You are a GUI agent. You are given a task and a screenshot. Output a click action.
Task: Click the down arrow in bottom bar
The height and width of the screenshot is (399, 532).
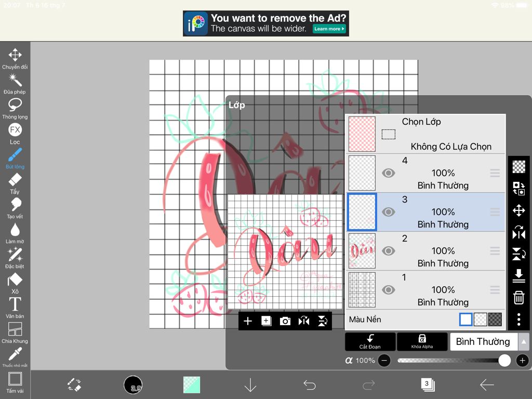click(x=250, y=385)
